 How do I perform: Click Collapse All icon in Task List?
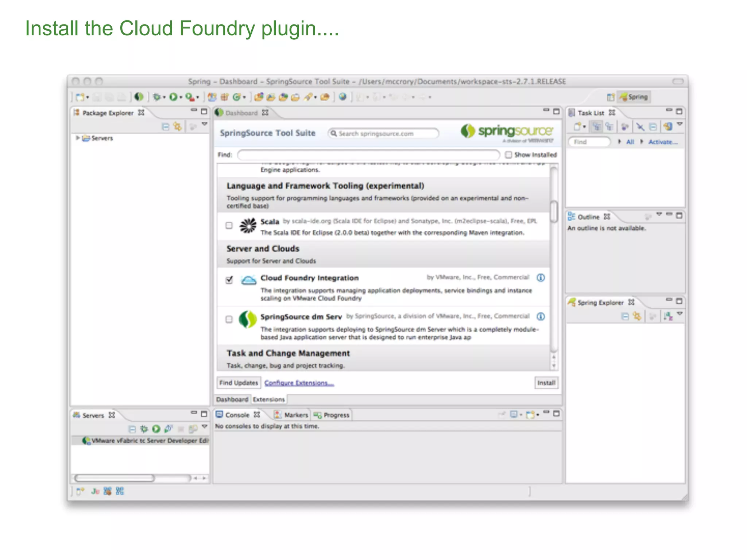pyautogui.click(x=653, y=127)
